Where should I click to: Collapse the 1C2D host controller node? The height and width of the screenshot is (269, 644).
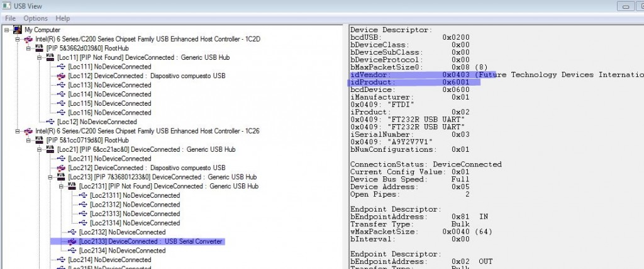(x=17, y=39)
